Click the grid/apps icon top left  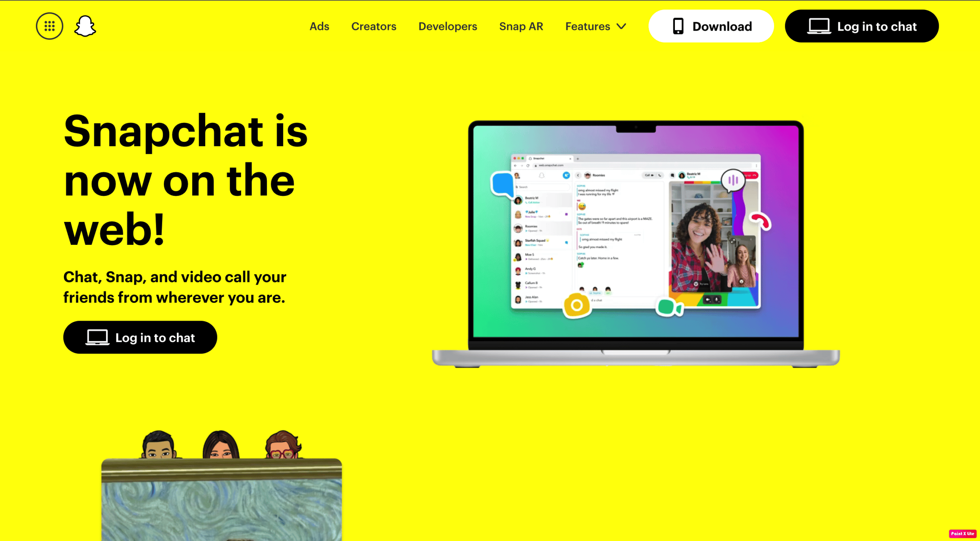[49, 26]
